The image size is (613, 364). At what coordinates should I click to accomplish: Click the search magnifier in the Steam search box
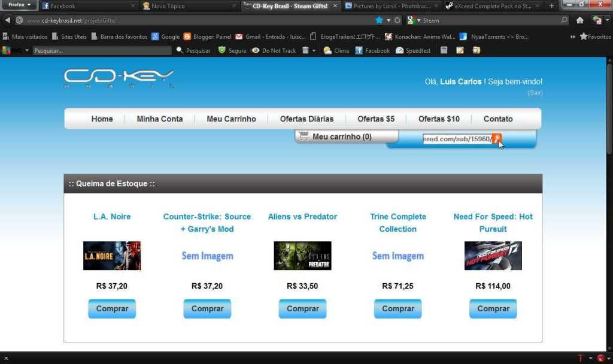pyautogui.click(x=564, y=20)
